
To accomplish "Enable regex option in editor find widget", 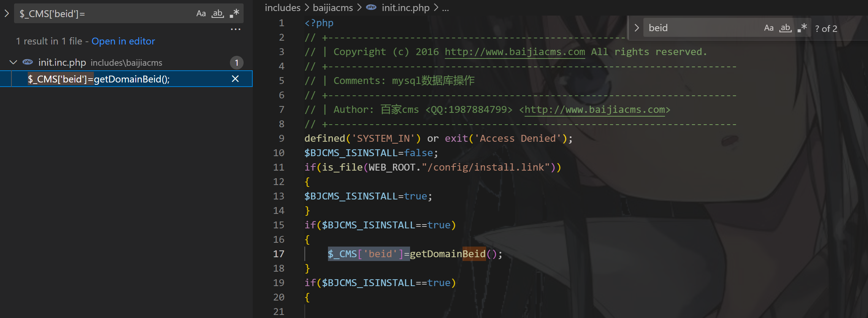I will point(802,28).
